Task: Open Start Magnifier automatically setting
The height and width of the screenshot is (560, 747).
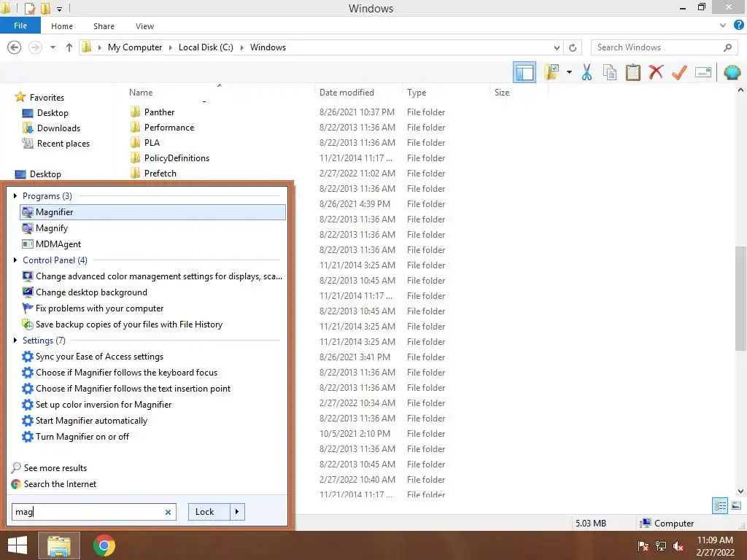Action: click(x=91, y=421)
